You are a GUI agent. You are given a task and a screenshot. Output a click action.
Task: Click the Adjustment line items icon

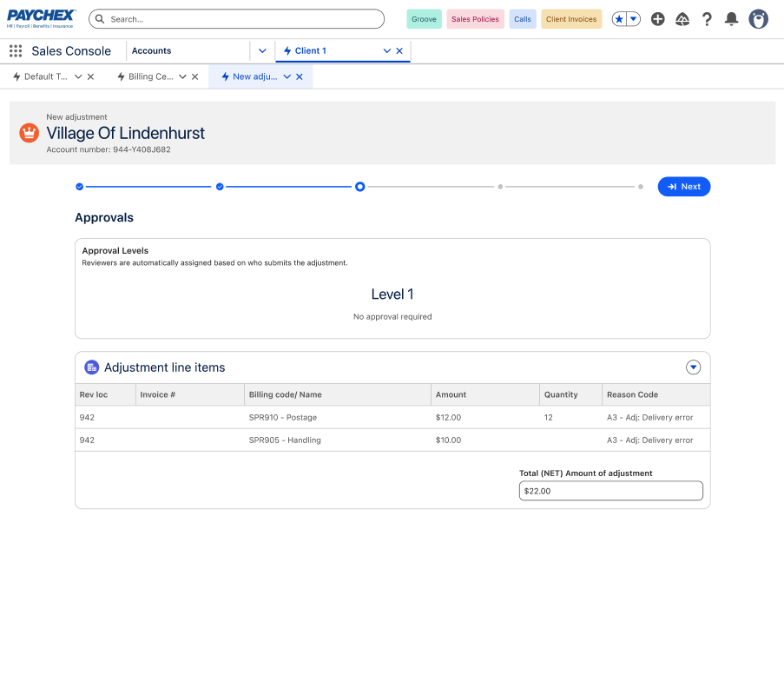point(91,367)
